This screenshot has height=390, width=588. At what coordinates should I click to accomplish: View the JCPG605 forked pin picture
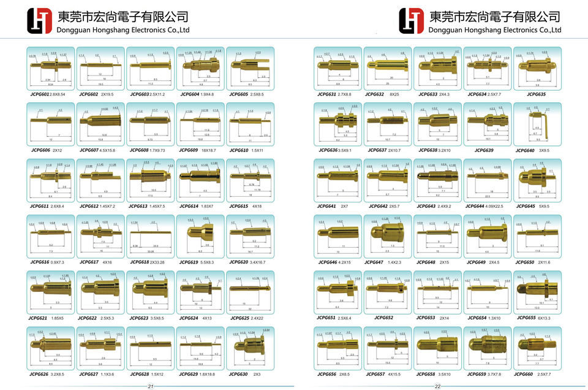click(x=250, y=69)
